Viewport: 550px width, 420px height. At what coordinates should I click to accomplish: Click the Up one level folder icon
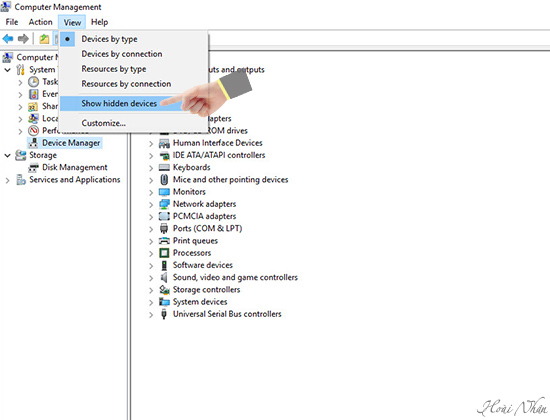44,39
